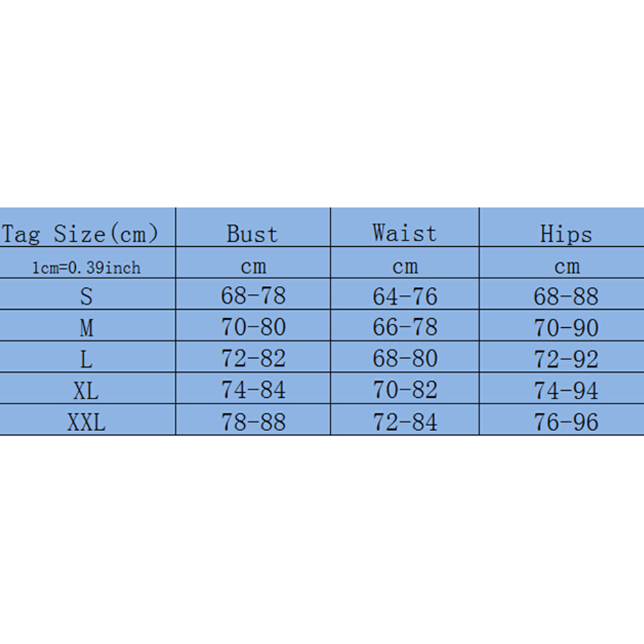Select the L bust value 72-82

pos(253,359)
